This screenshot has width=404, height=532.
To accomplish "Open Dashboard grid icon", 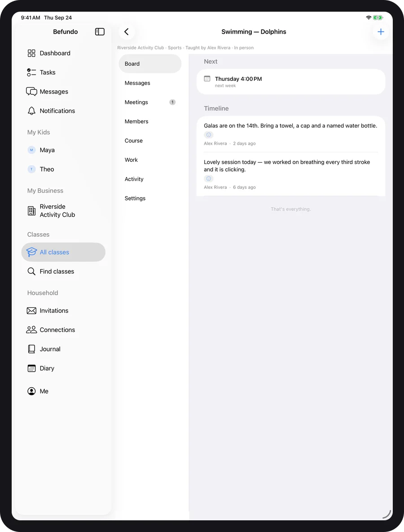I will [31, 53].
